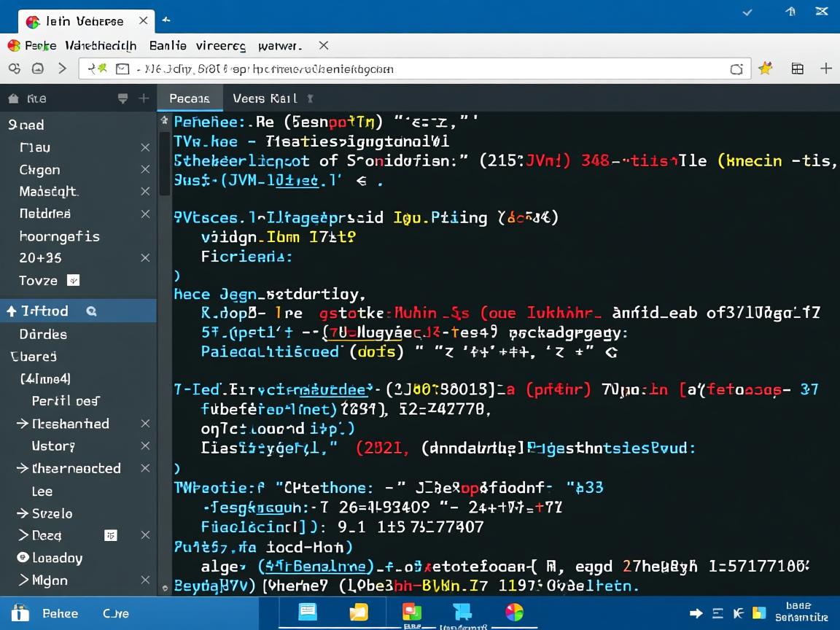Open Chrome from the taskbar
The height and width of the screenshot is (630, 840).
tap(514, 613)
